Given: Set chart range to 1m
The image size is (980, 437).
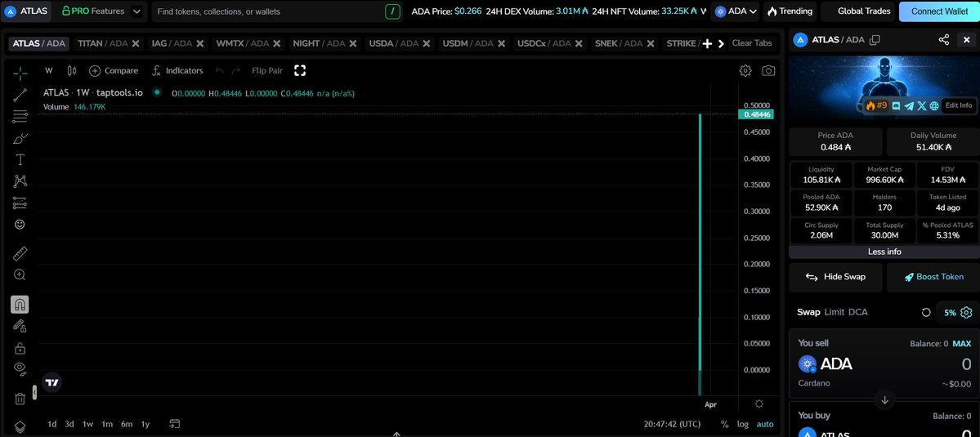Looking at the screenshot, I should (107, 424).
